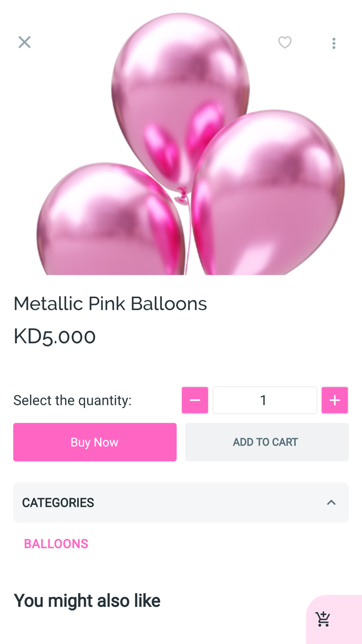Decrease quantity using the minus stepper
Image resolution: width=362 pixels, height=644 pixels.
pyautogui.click(x=194, y=400)
